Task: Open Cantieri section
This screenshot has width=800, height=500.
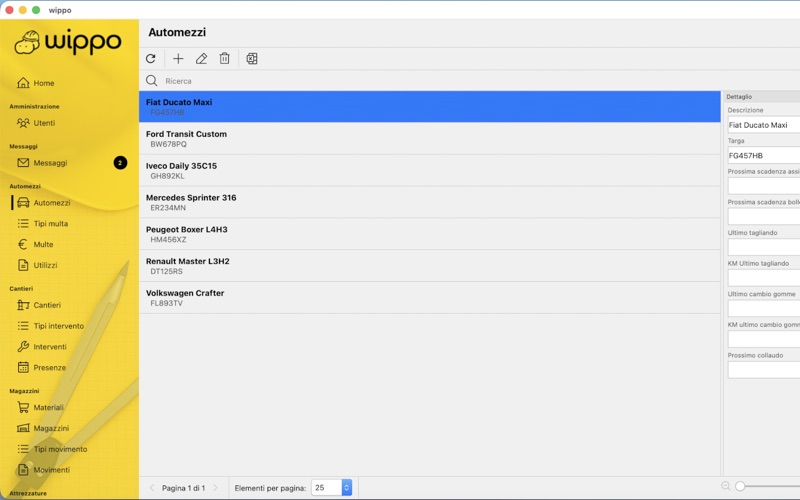Action: (x=47, y=305)
